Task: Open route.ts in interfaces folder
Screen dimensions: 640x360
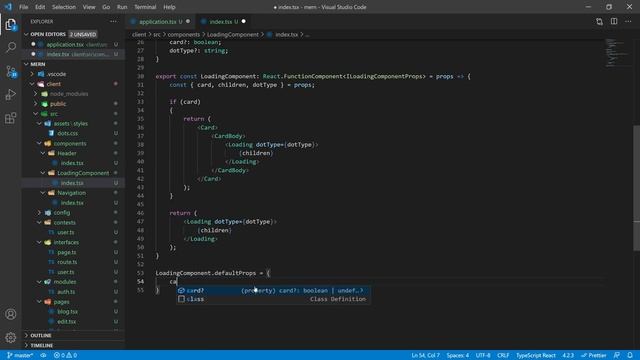Action: pyautogui.click(x=67, y=262)
